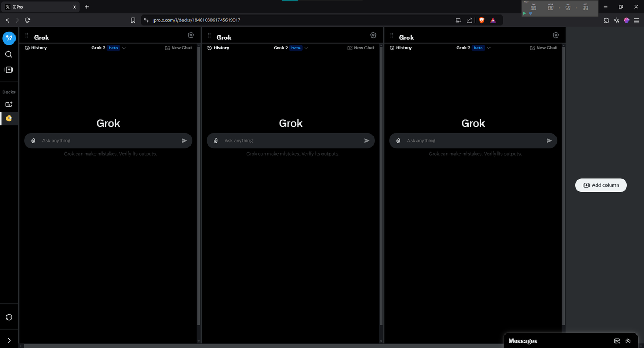Screen dimensions: 644x348
Task: Open History in the left Grok column
Action: 35,48
